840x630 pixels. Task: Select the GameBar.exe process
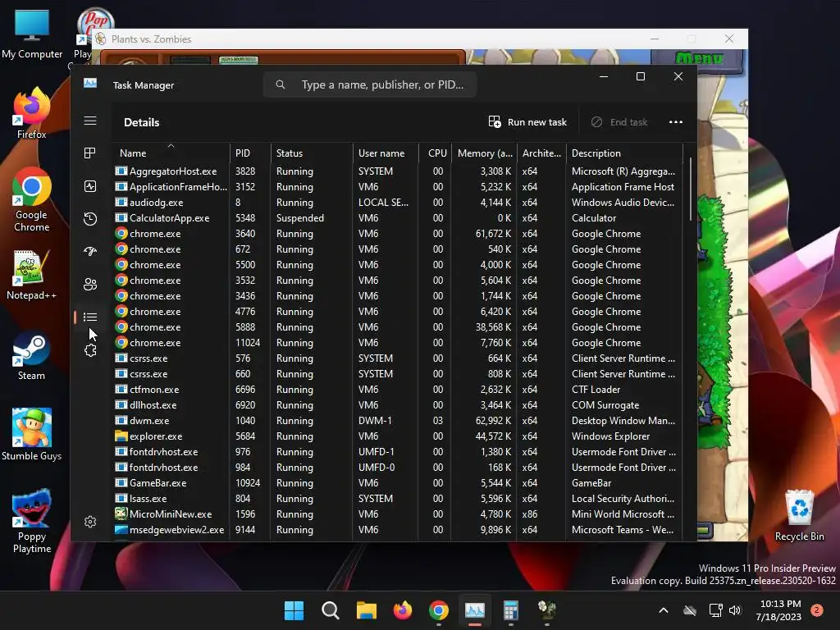398,483
